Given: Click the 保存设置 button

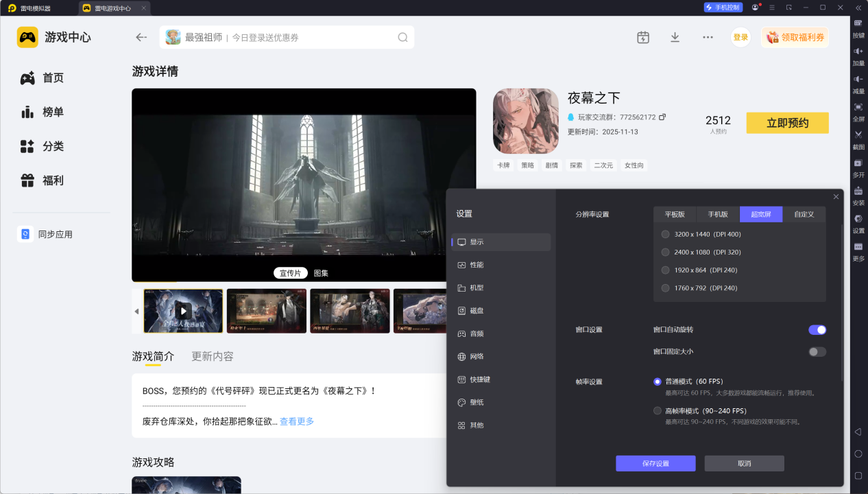Looking at the screenshot, I should [655, 463].
